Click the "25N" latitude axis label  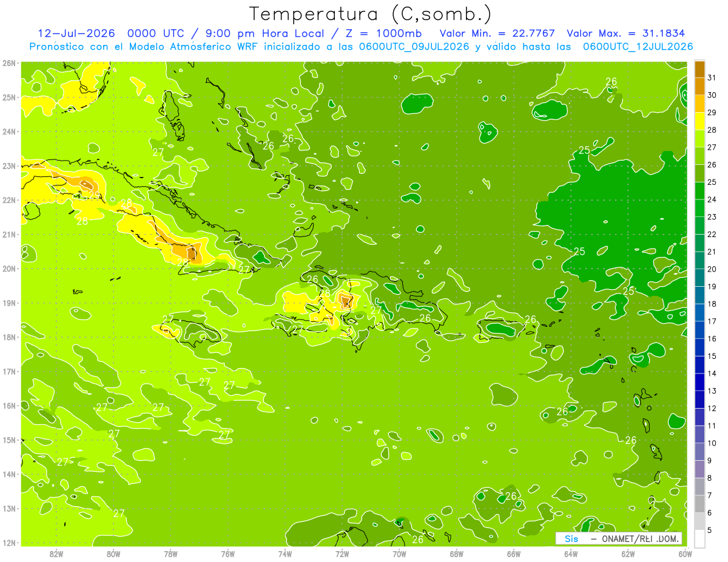point(8,98)
